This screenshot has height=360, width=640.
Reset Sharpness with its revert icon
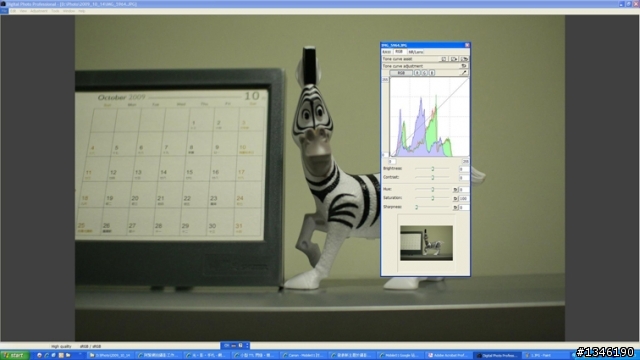(x=455, y=207)
